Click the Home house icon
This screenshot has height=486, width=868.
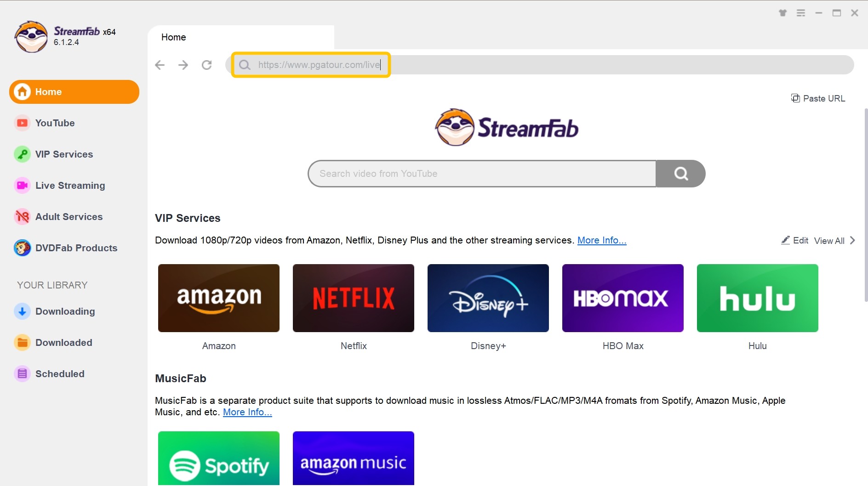[22, 92]
